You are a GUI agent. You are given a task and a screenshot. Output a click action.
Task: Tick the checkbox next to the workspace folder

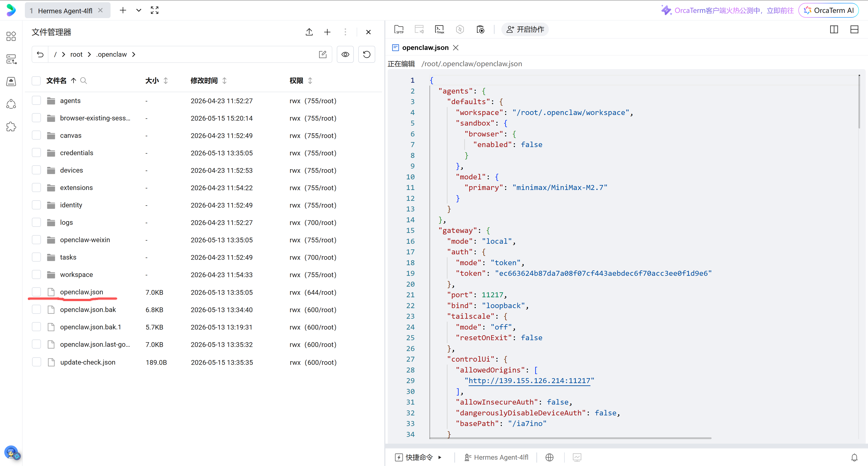tap(36, 274)
